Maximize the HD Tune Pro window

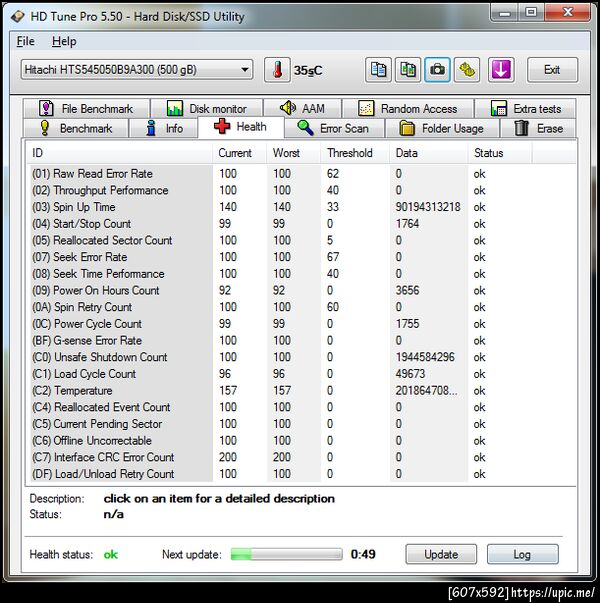[x=531, y=13]
